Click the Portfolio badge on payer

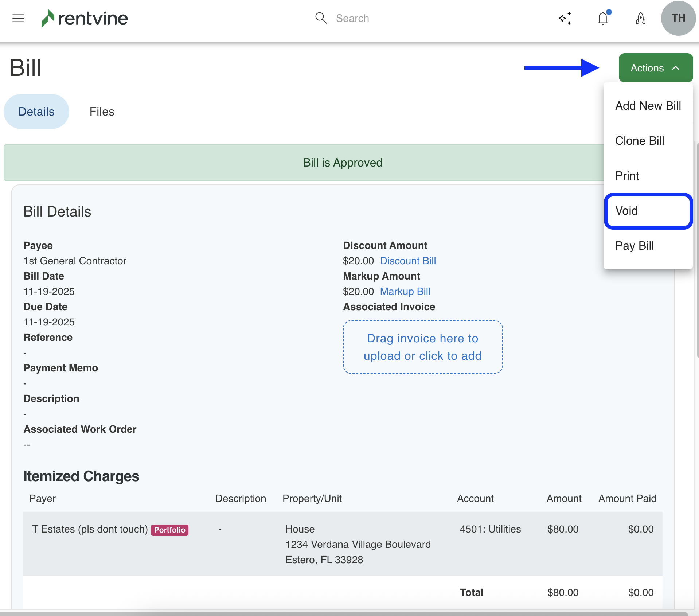click(x=169, y=530)
